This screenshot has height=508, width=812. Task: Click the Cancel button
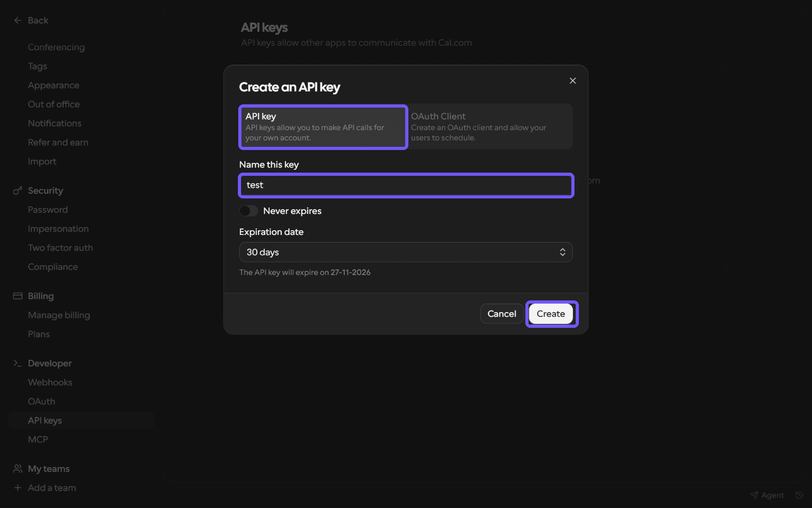pos(502,314)
